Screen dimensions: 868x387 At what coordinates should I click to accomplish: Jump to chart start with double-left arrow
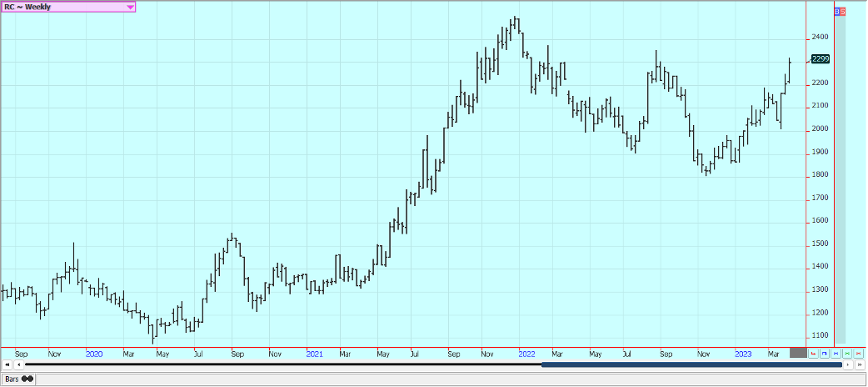[7, 364]
